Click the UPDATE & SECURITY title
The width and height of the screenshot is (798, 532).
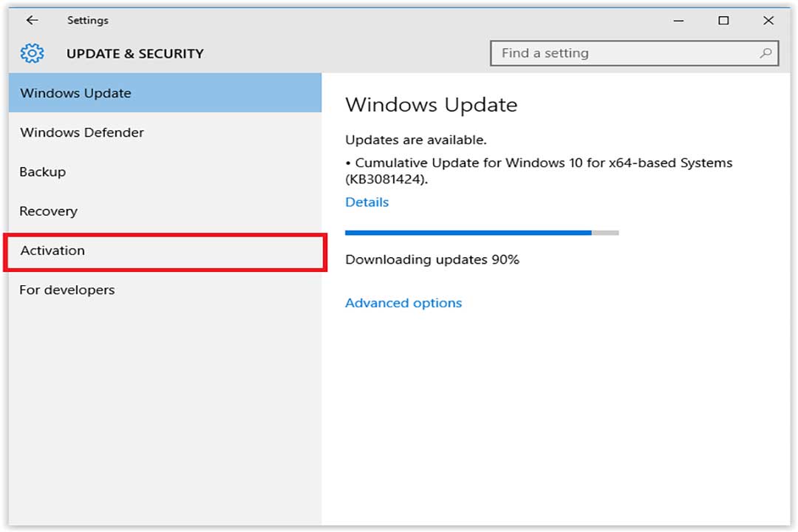[x=135, y=54]
